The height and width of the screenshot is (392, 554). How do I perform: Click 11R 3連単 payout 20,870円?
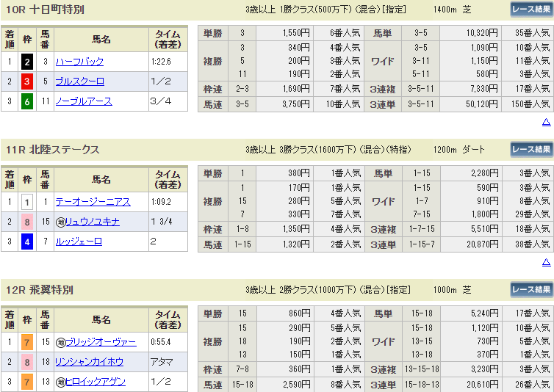(482, 244)
